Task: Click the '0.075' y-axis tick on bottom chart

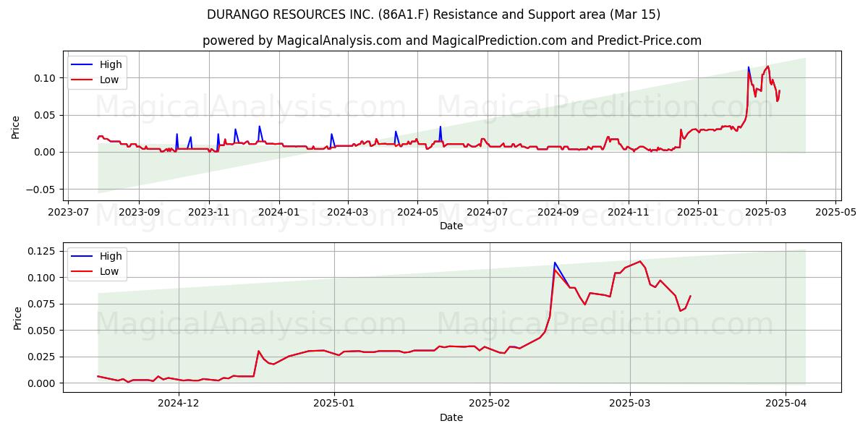Action: pos(43,304)
